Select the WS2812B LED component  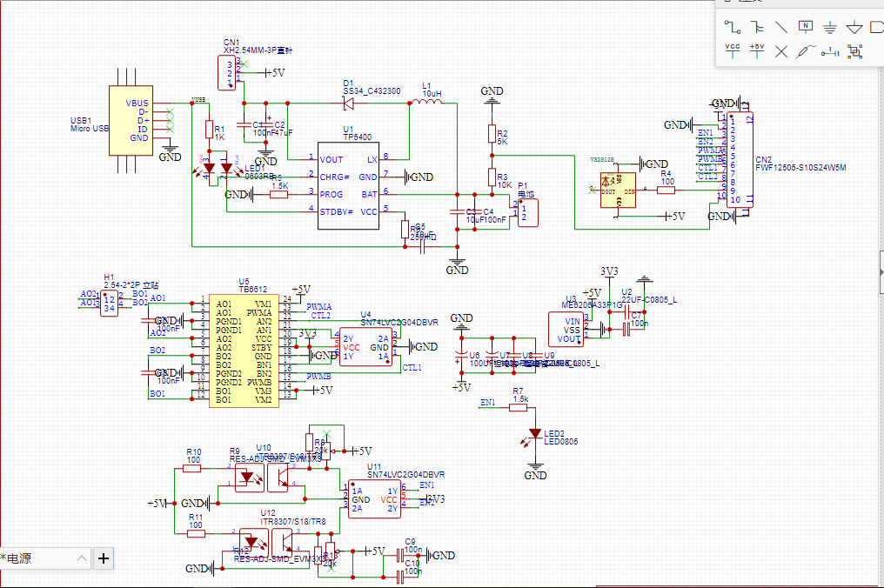pos(618,190)
